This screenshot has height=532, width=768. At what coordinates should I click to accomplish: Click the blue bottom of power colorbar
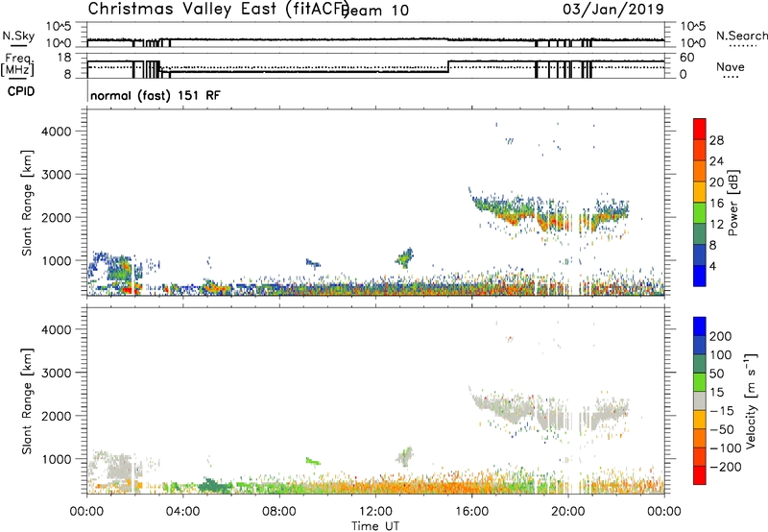pyautogui.click(x=700, y=276)
